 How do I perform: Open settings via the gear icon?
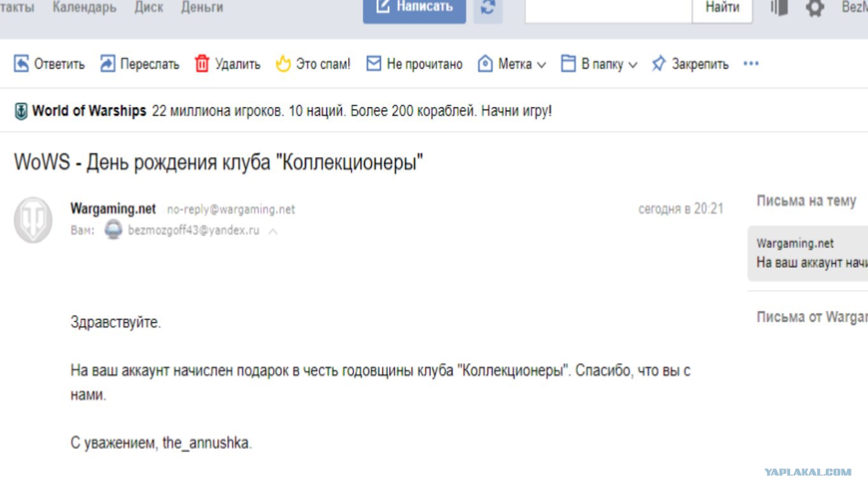pyautogui.click(x=815, y=8)
